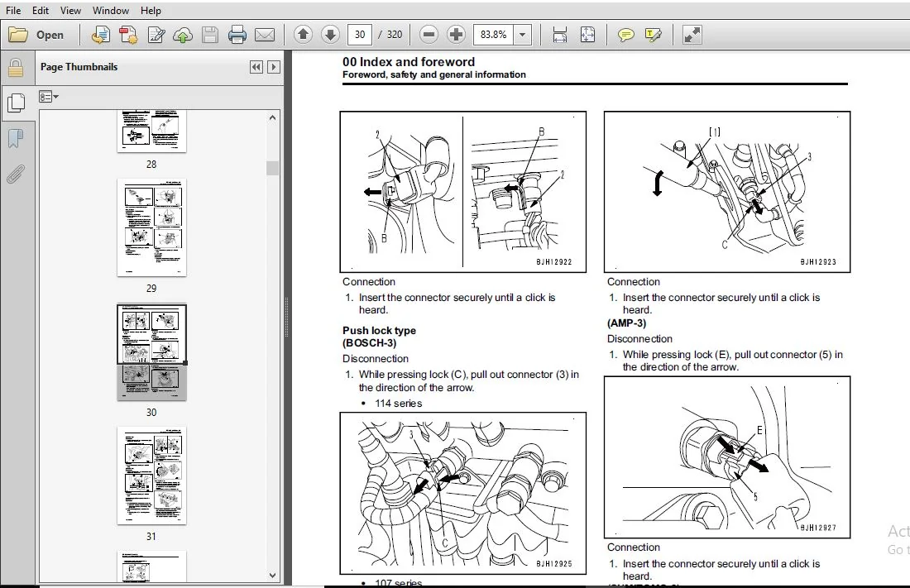Viewport: 910px width, 588px height.
Task: Click the Email envelope icon
Action: tap(265, 35)
